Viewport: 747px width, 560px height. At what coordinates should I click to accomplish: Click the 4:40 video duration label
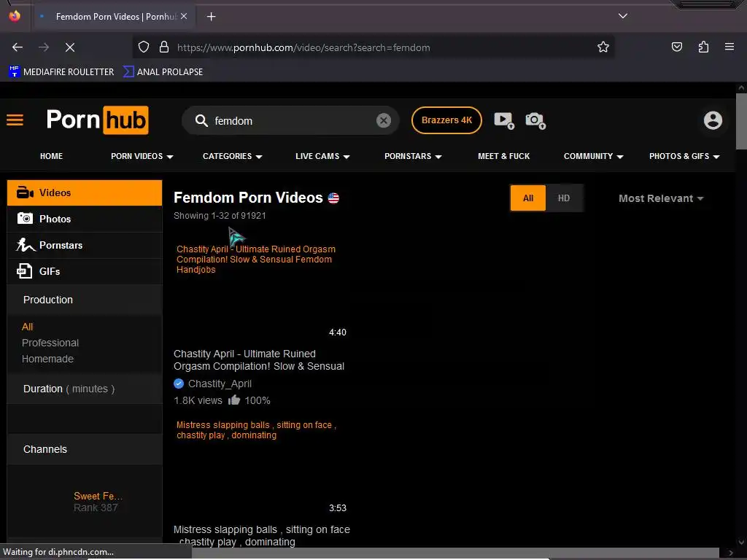point(337,332)
